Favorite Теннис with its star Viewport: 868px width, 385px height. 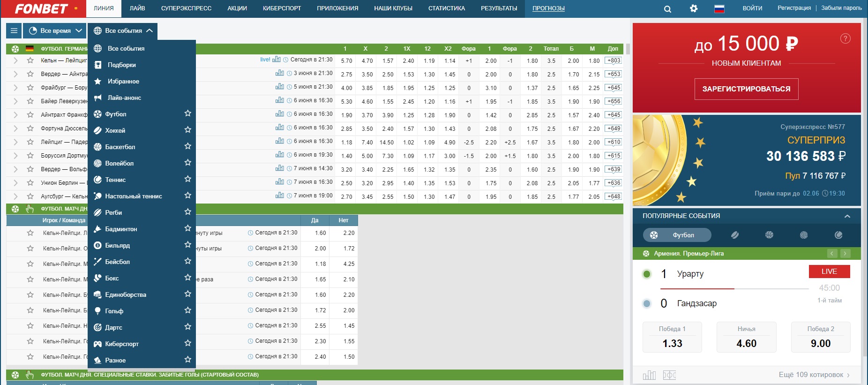(188, 179)
